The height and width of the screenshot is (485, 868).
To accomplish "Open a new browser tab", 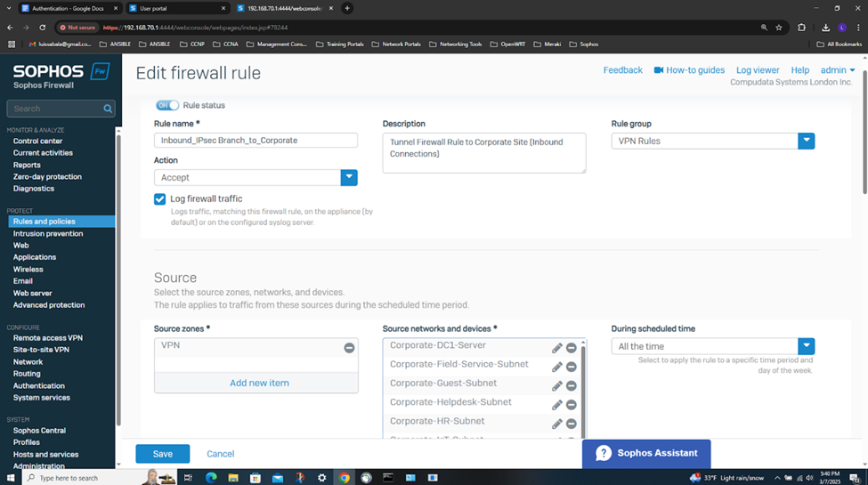I will 347,8.
